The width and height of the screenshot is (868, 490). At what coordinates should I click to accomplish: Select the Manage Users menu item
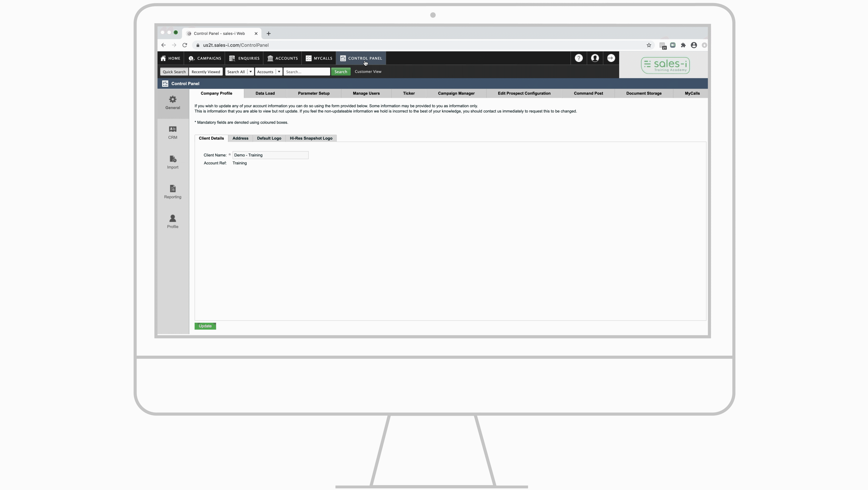[x=366, y=93]
